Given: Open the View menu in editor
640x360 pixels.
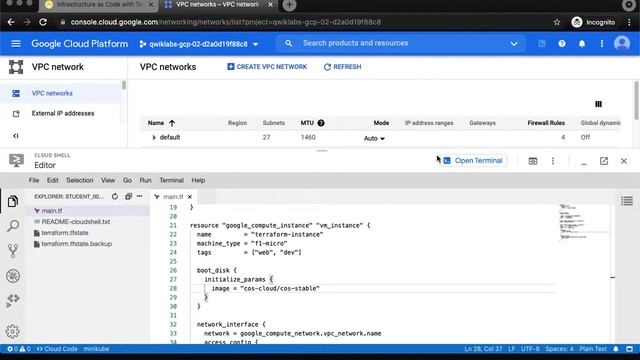Looking at the screenshot, I should [x=108, y=180].
